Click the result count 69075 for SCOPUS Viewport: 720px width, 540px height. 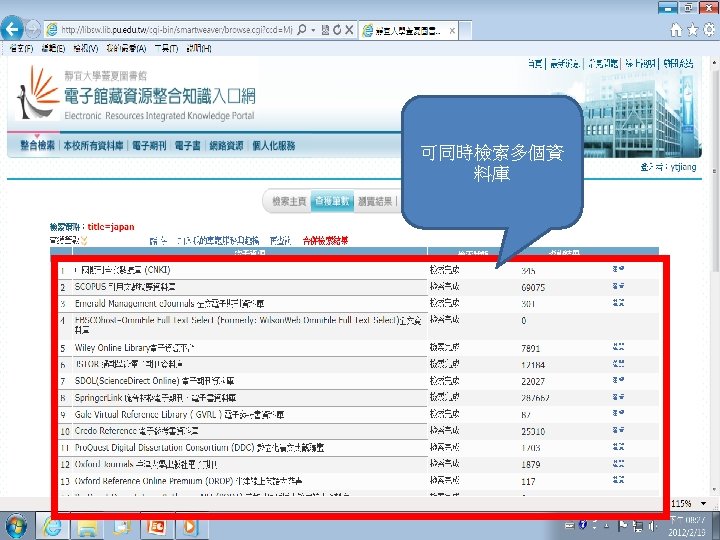(x=533, y=287)
